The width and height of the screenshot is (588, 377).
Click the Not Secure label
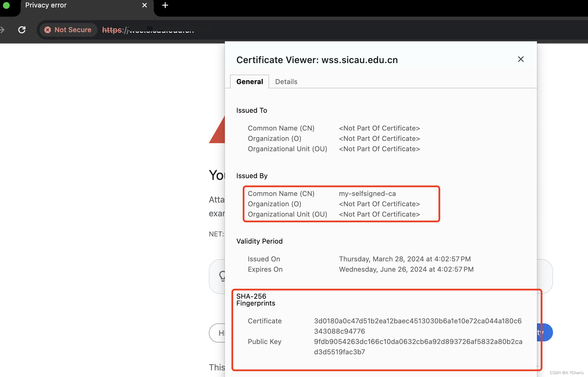pyautogui.click(x=73, y=30)
